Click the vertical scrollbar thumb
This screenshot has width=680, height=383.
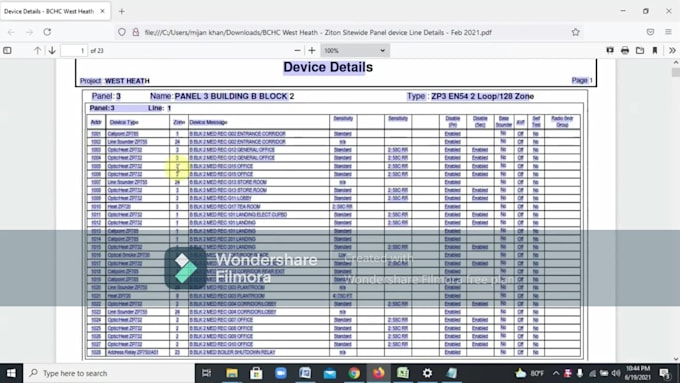click(676, 72)
